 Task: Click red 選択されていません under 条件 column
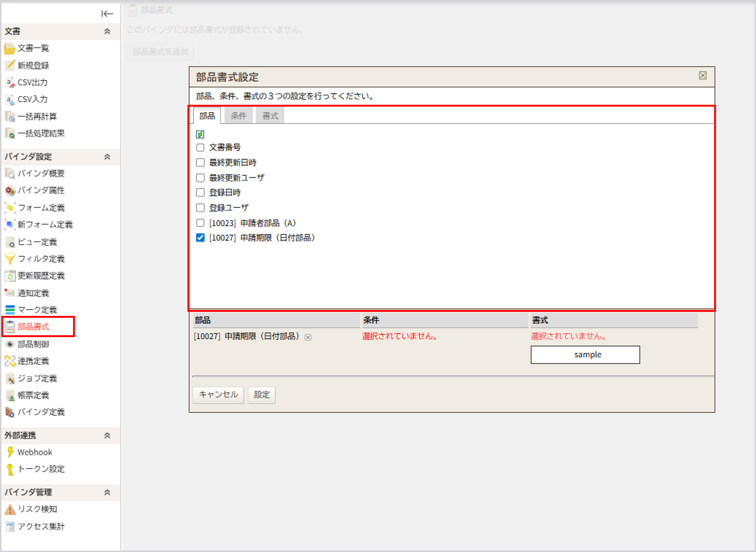click(400, 337)
